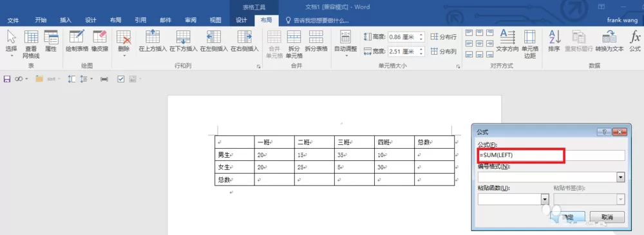
Task: Open the File (文件) tab
Action: [x=13, y=20]
